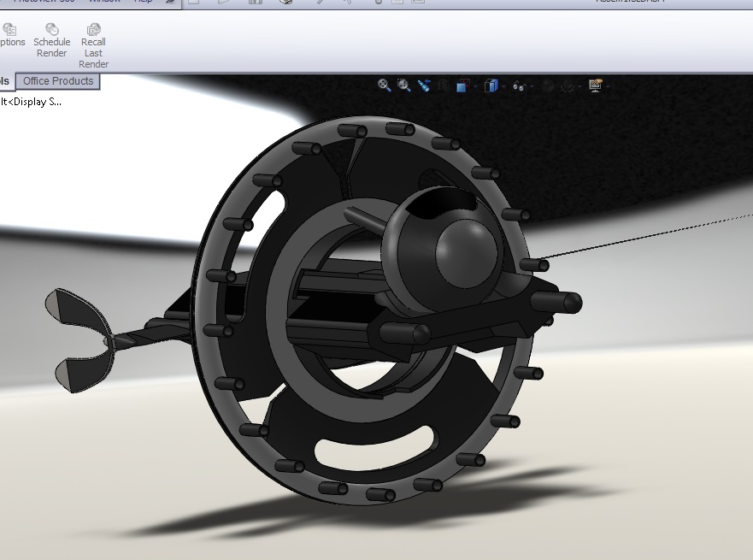
Task: Click the dimmed Apply Scene icon
Action: pos(568,86)
